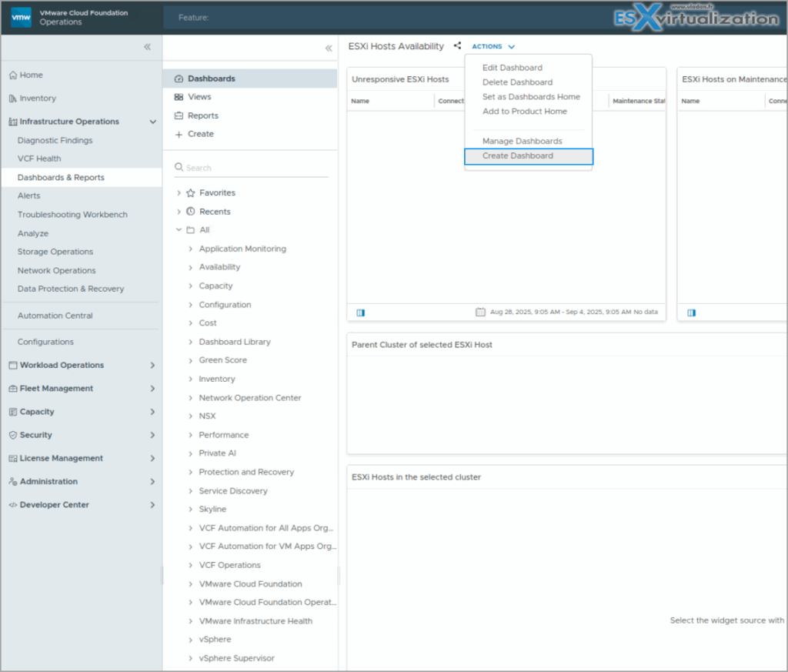Click the Reports icon
788x672 pixels.
179,115
